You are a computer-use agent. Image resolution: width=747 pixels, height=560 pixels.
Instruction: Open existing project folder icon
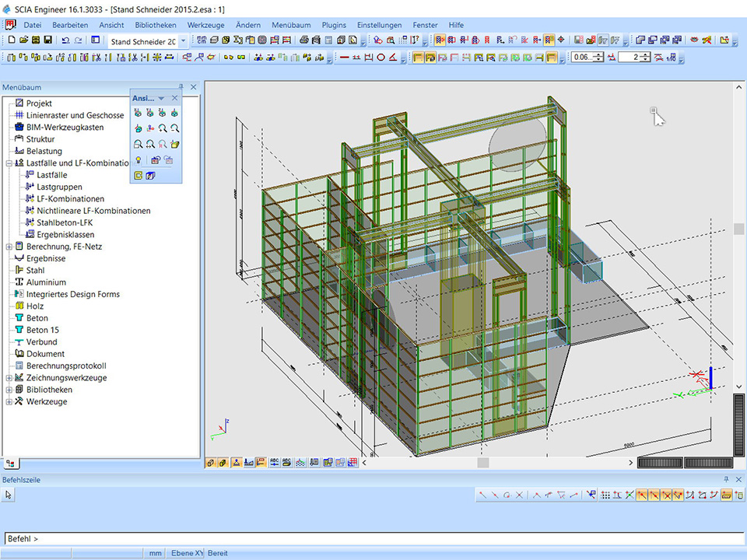[23, 40]
